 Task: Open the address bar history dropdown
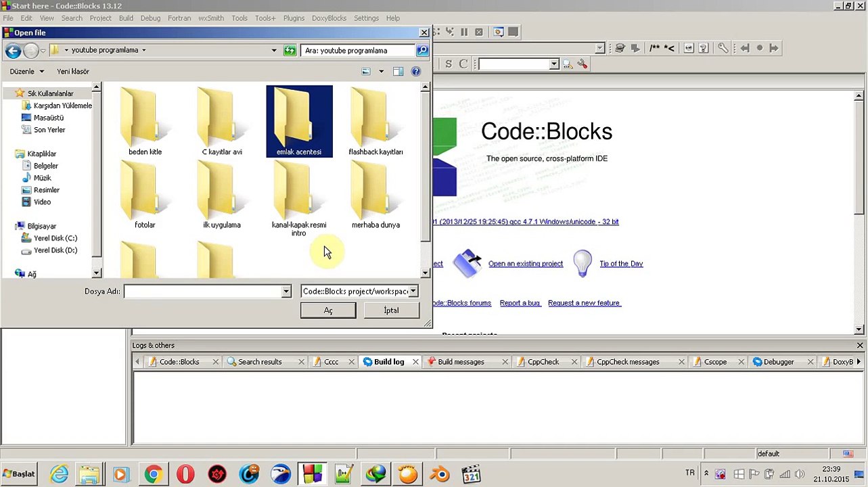point(274,50)
